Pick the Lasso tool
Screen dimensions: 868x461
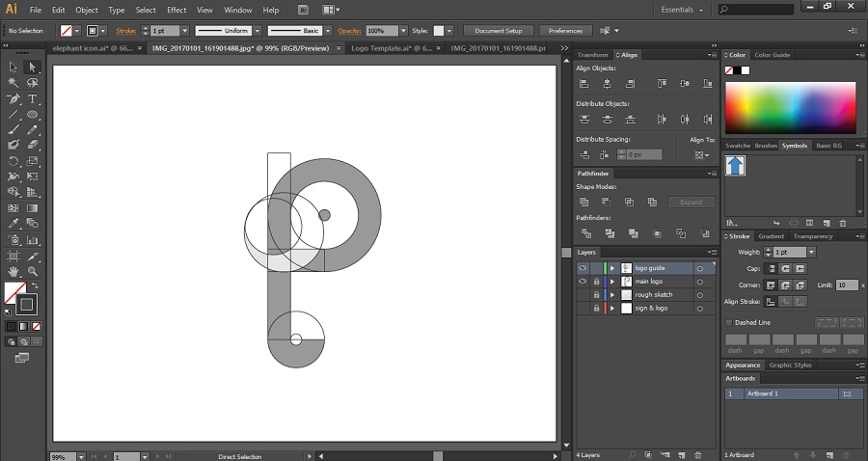[32, 83]
